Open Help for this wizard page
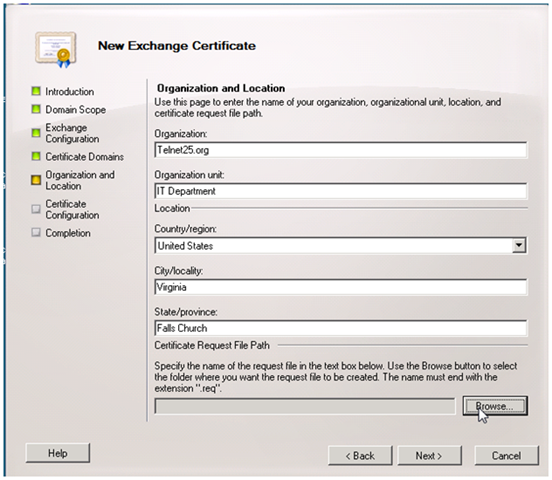552x480 pixels. [x=58, y=453]
